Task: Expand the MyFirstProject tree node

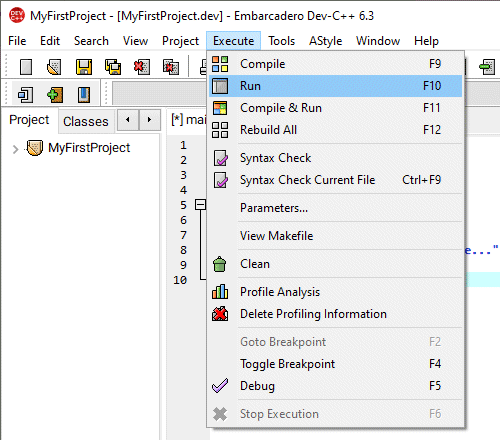Action: click(15, 149)
